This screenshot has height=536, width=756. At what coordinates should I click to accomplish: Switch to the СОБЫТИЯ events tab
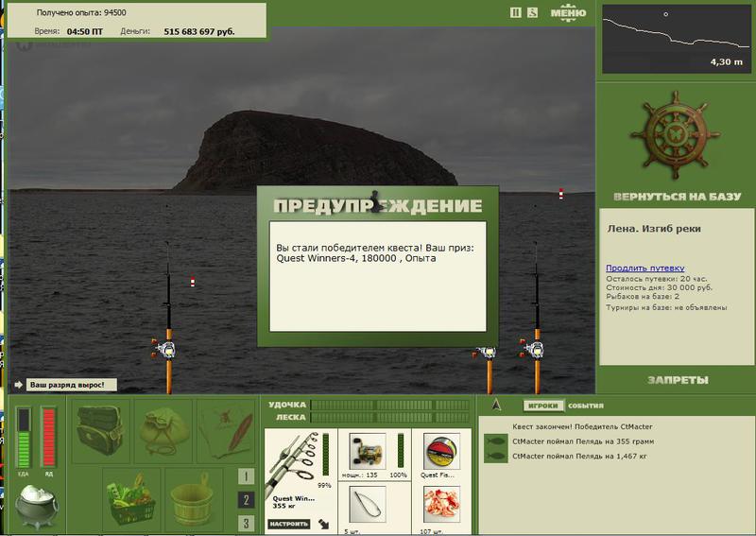point(585,406)
